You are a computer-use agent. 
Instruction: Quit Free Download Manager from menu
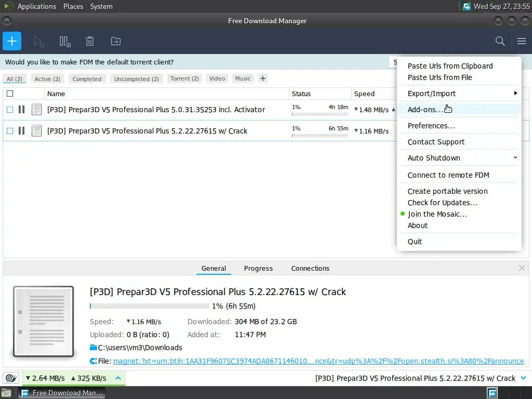[415, 242]
